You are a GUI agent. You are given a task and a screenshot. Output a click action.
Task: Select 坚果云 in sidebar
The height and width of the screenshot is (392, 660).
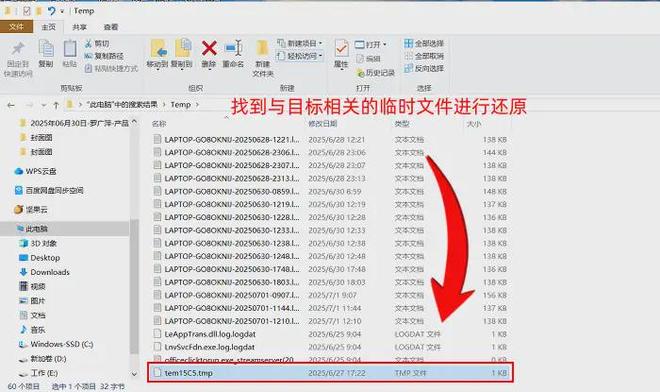pyautogui.click(x=31, y=209)
